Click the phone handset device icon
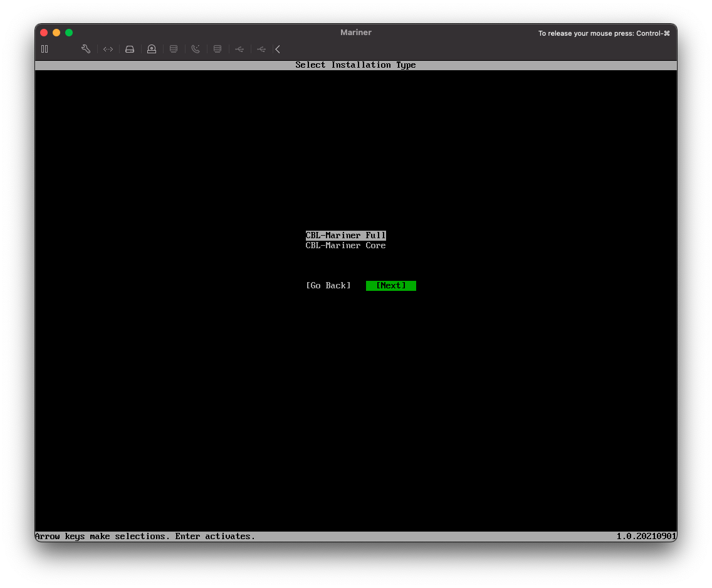 tap(196, 49)
